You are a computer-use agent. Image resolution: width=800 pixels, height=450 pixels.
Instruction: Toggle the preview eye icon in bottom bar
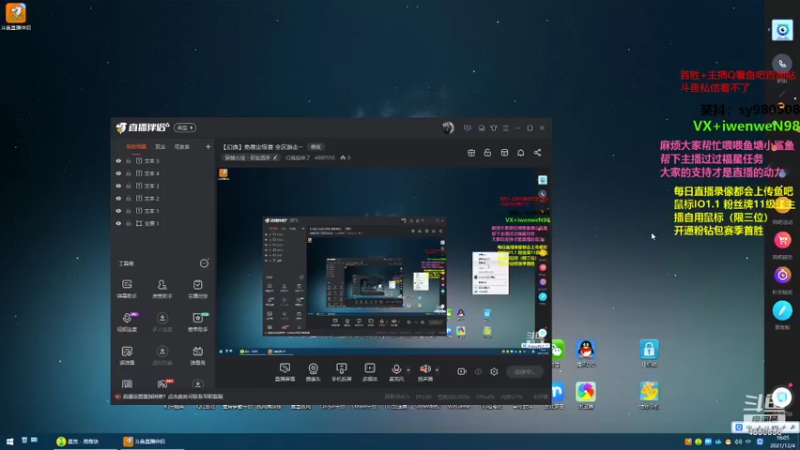pyautogui.click(x=478, y=371)
